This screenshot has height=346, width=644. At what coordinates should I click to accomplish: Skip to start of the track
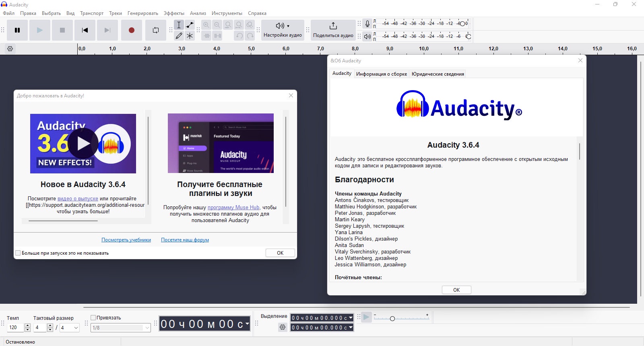(x=85, y=30)
